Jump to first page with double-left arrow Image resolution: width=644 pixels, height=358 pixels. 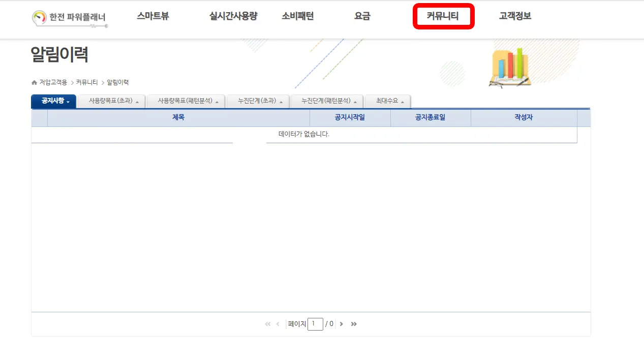[267, 323]
